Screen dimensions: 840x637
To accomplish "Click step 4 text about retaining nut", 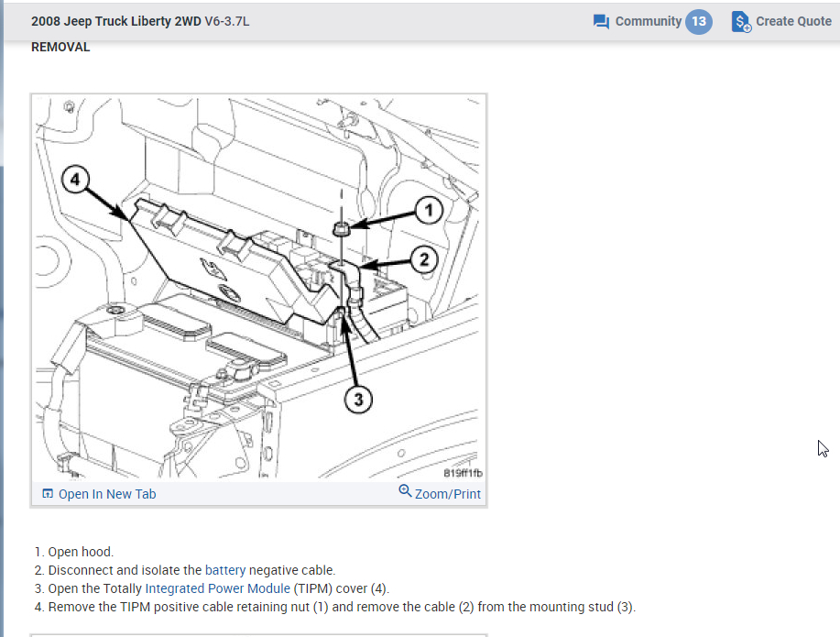I will point(342,607).
